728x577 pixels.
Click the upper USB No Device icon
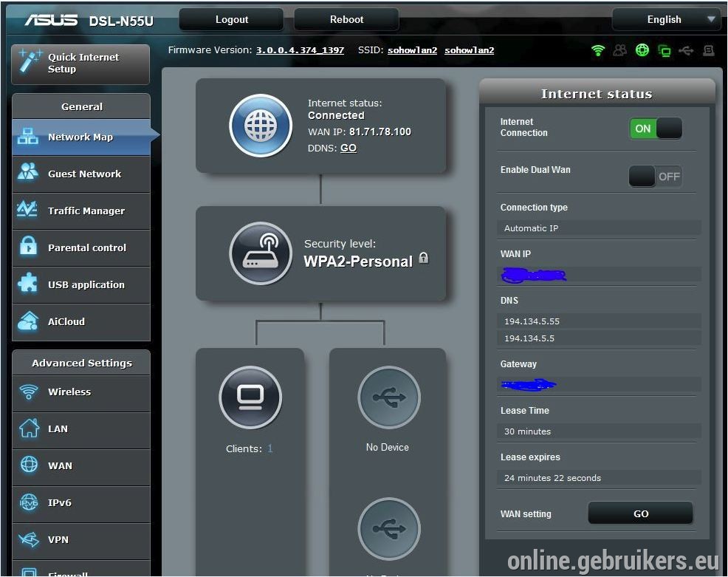pos(389,397)
